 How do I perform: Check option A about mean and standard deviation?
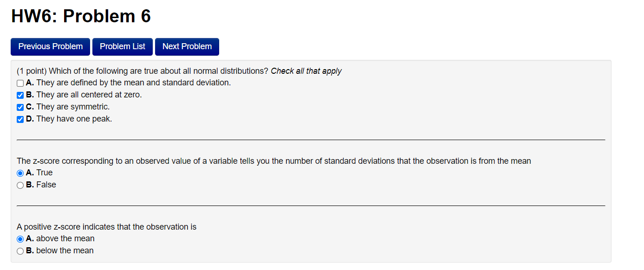click(20, 83)
